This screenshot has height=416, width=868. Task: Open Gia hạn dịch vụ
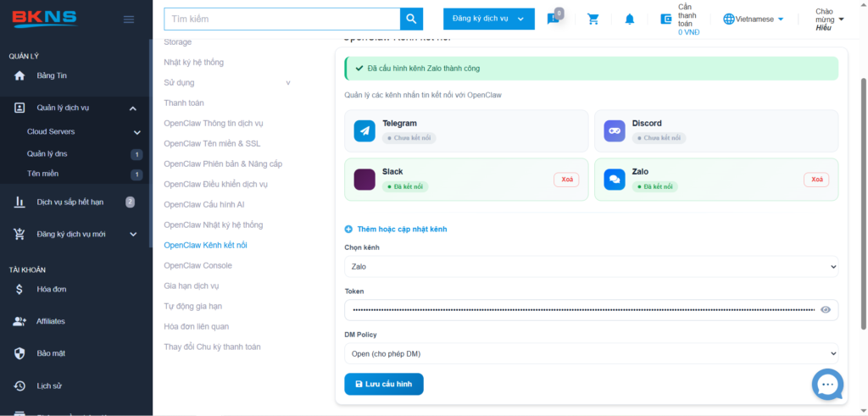(x=192, y=286)
